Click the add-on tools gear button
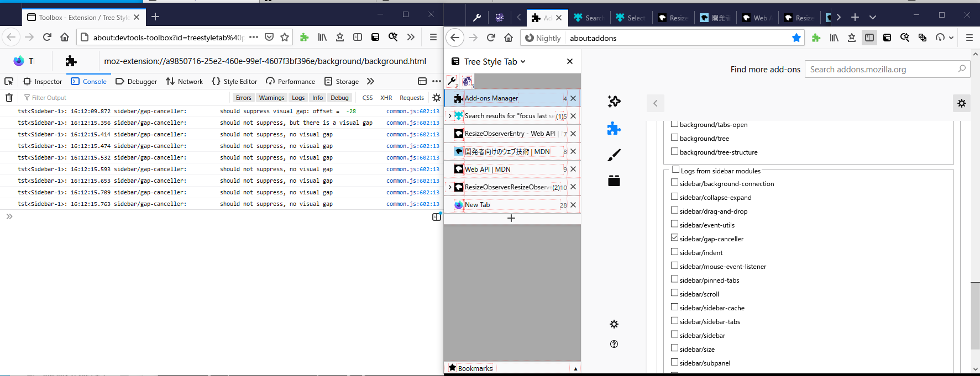Screen dimensions: 980x376 pyautogui.click(x=962, y=103)
